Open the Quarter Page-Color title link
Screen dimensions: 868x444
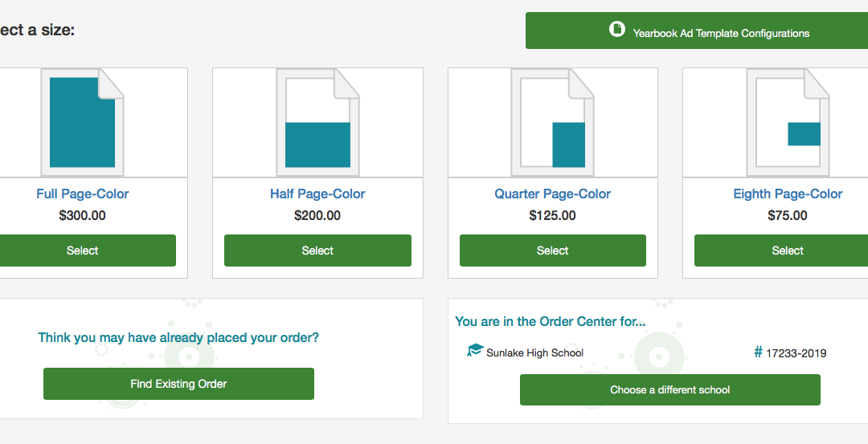pyautogui.click(x=552, y=194)
